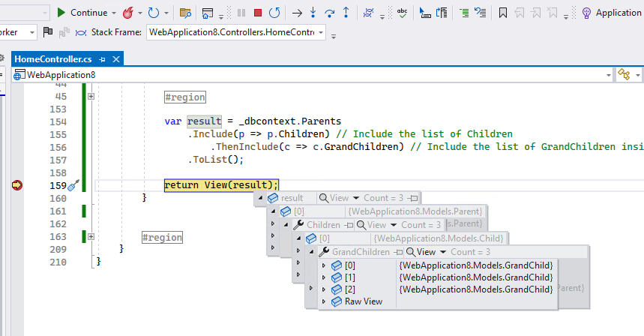644x336 pixels.
Task: Click the Pause (Break All) icon
Action: (x=241, y=13)
